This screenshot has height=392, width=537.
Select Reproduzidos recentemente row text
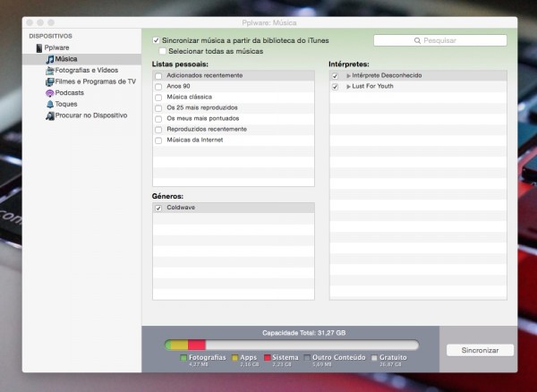[x=207, y=130]
